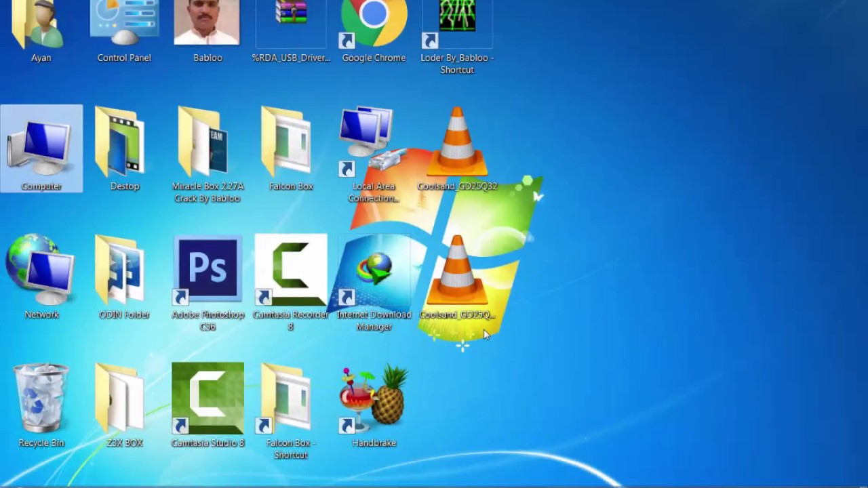The width and height of the screenshot is (868, 488).
Task: Select the Local Area Connection shortcut
Action: click(x=374, y=142)
